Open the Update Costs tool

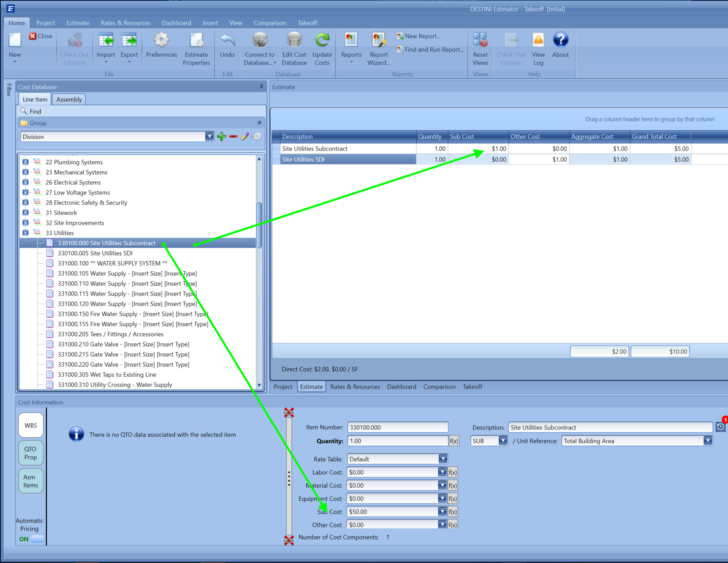coord(322,49)
